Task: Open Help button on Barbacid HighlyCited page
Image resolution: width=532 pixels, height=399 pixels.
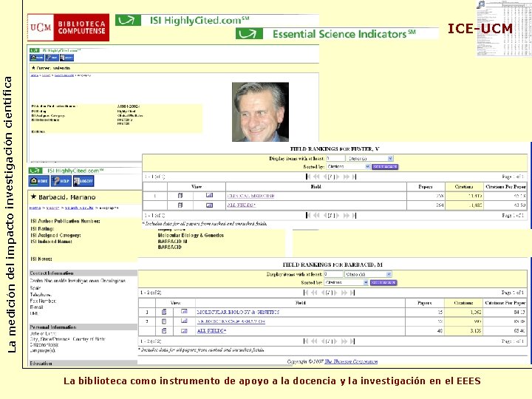Action: (61, 181)
